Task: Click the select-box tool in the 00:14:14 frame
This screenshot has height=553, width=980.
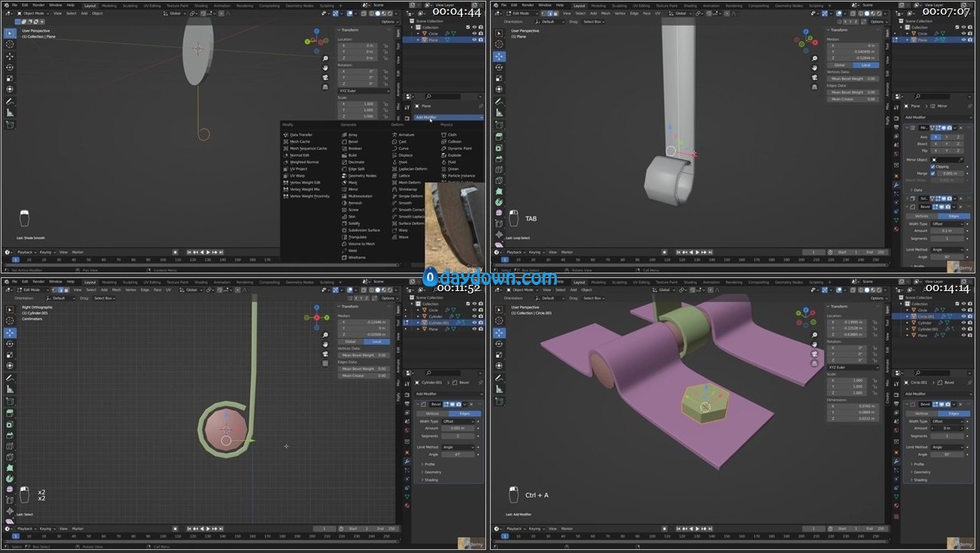Action: tap(499, 310)
